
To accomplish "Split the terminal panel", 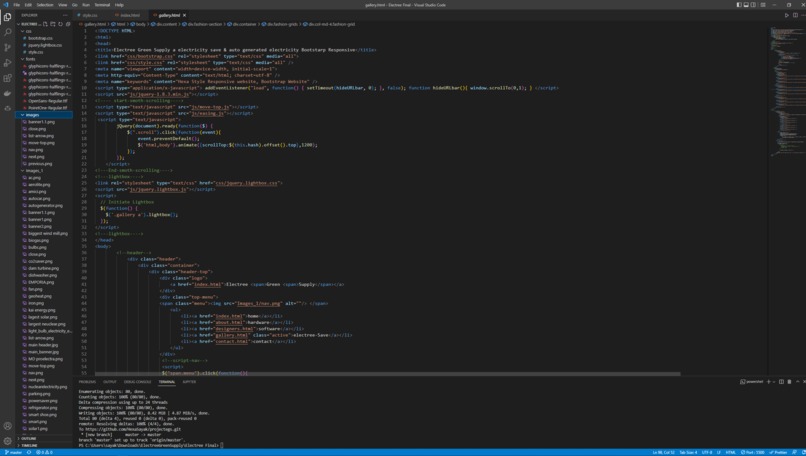I will pos(781,382).
